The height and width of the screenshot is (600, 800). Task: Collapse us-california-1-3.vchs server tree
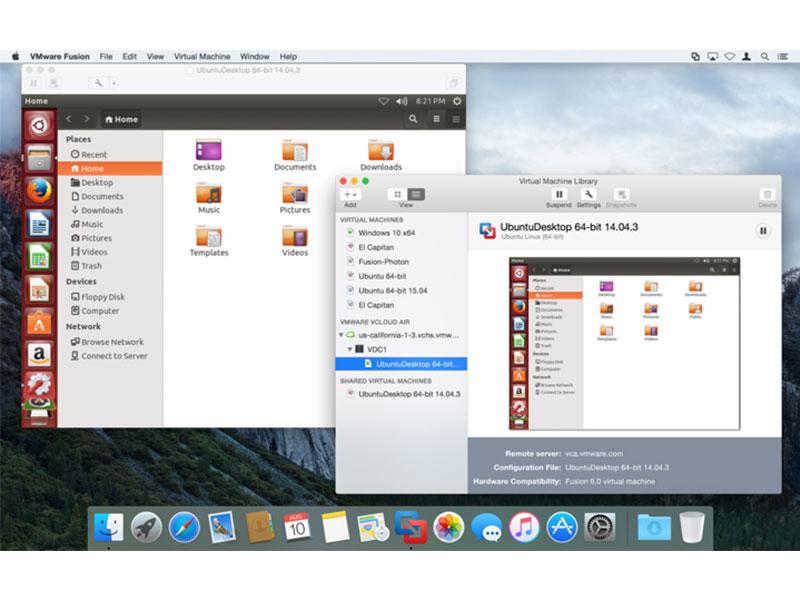341,335
